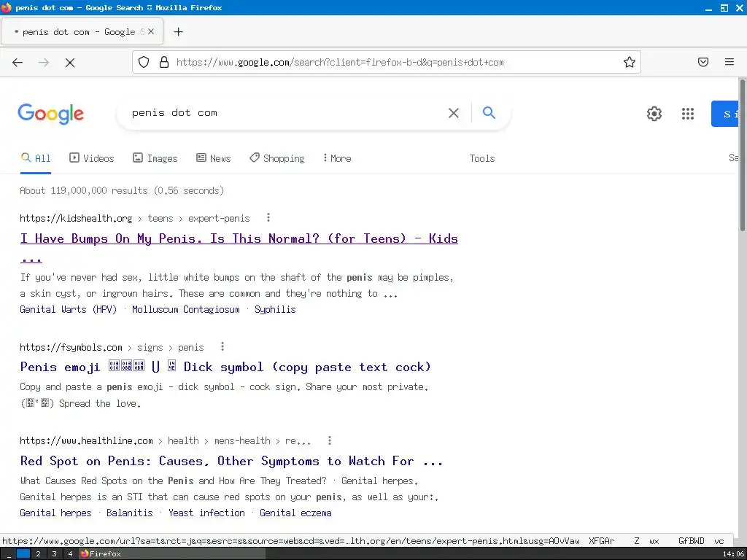Open the Google apps grid
The image size is (747, 560).
click(688, 113)
